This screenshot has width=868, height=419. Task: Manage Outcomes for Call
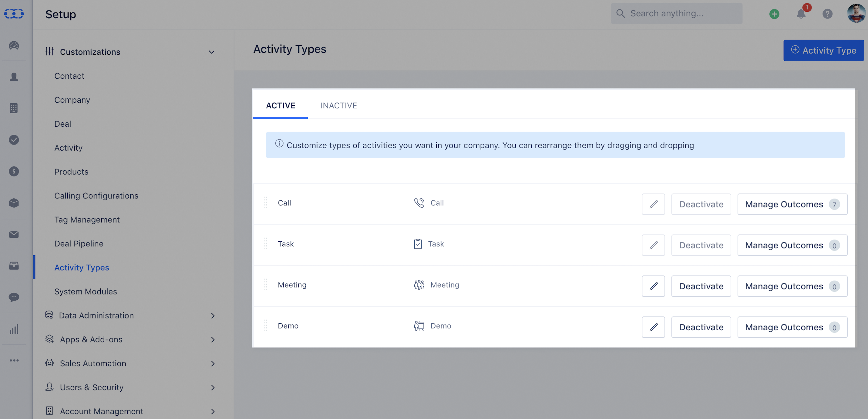point(792,204)
